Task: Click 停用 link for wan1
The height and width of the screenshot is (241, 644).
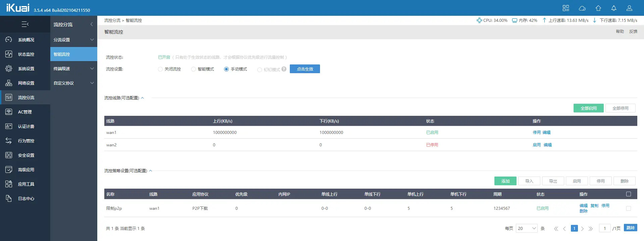Action: (x=537, y=133)
